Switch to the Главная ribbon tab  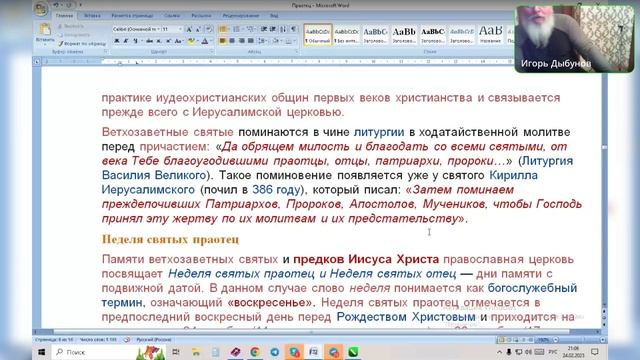pyautogui.click(x=64, y=16)
